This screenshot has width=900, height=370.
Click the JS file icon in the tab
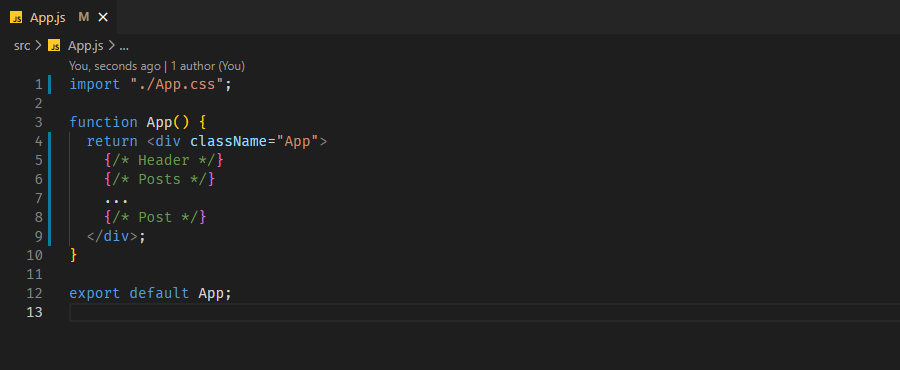pyautogui.click(x=17, y=18)
